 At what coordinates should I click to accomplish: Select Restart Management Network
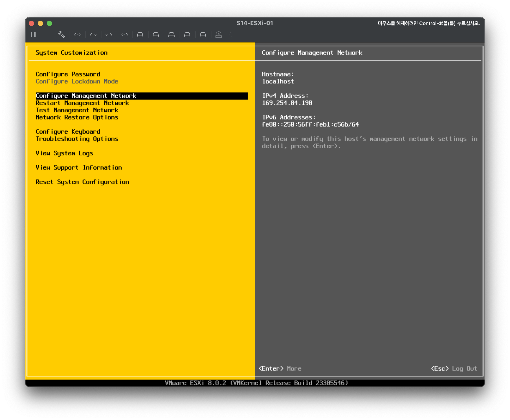(82, 103)
